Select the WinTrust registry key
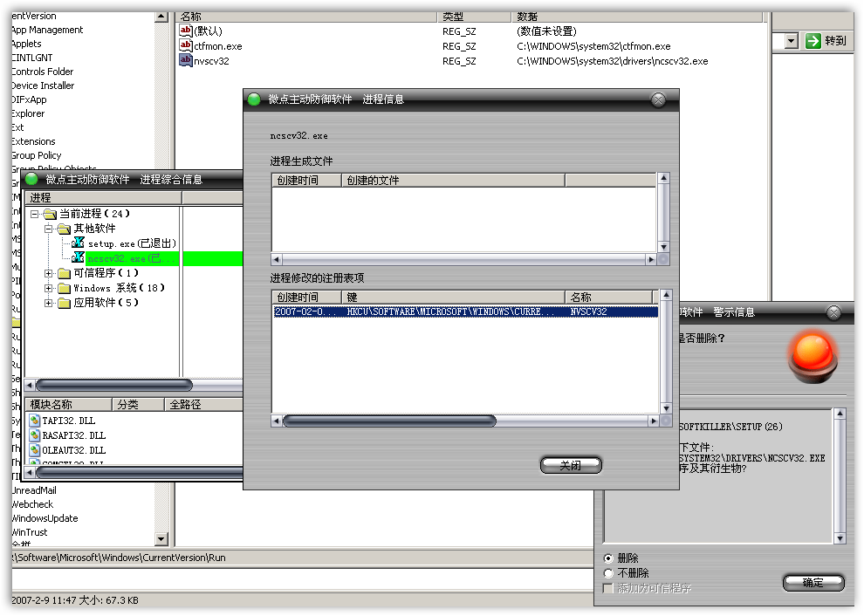The image size is (864, 616). pos(30,532)
